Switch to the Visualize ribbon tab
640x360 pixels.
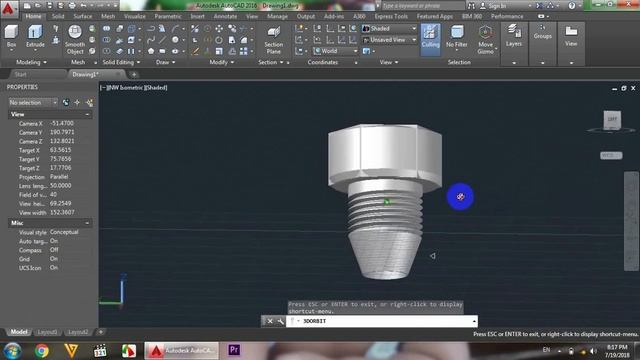point(135,16)
